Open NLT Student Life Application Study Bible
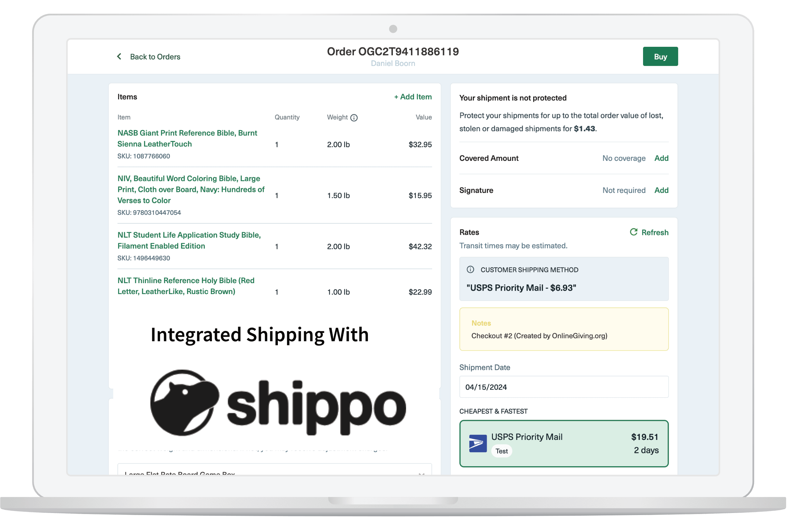 (189, 240)
